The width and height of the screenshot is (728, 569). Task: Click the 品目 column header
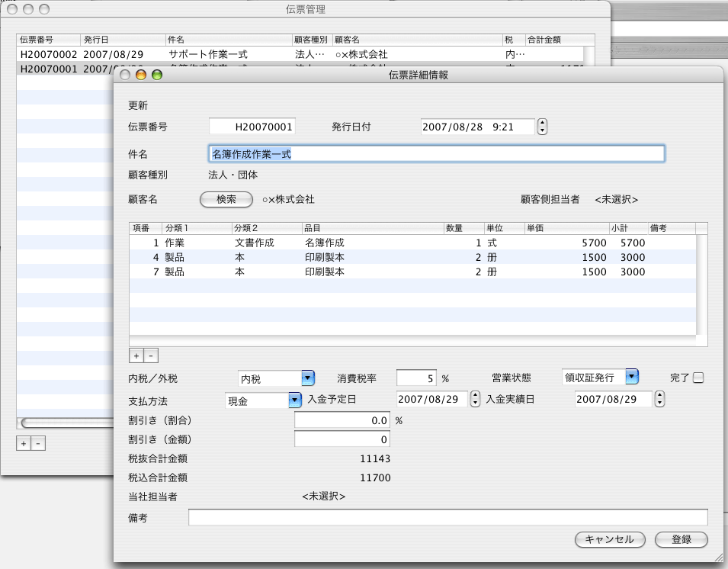click(x=371, y=228)
